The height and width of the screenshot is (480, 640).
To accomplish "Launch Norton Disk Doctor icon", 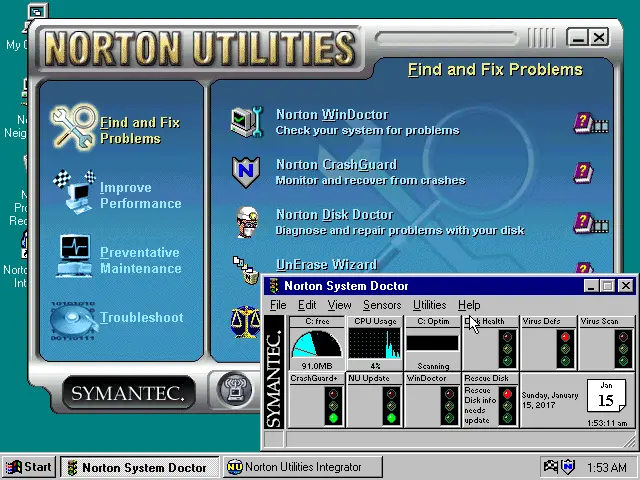I will click(247, 222).
